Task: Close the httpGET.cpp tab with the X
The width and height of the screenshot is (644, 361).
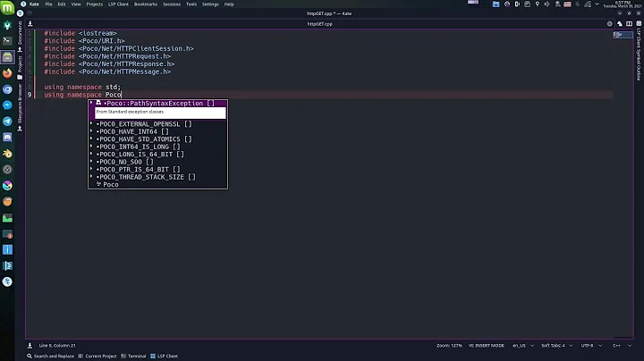Action: pyautogui.click(x=609, y=24)
